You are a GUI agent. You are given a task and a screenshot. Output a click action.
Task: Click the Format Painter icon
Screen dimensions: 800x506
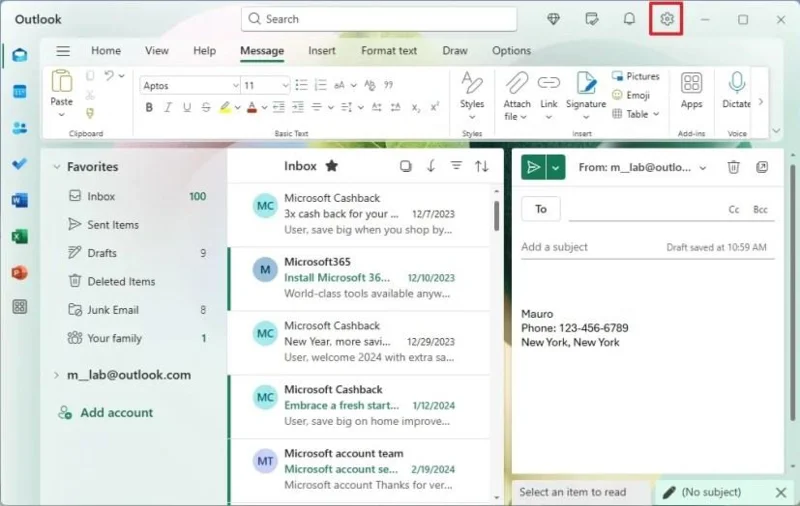coord(90,113)
